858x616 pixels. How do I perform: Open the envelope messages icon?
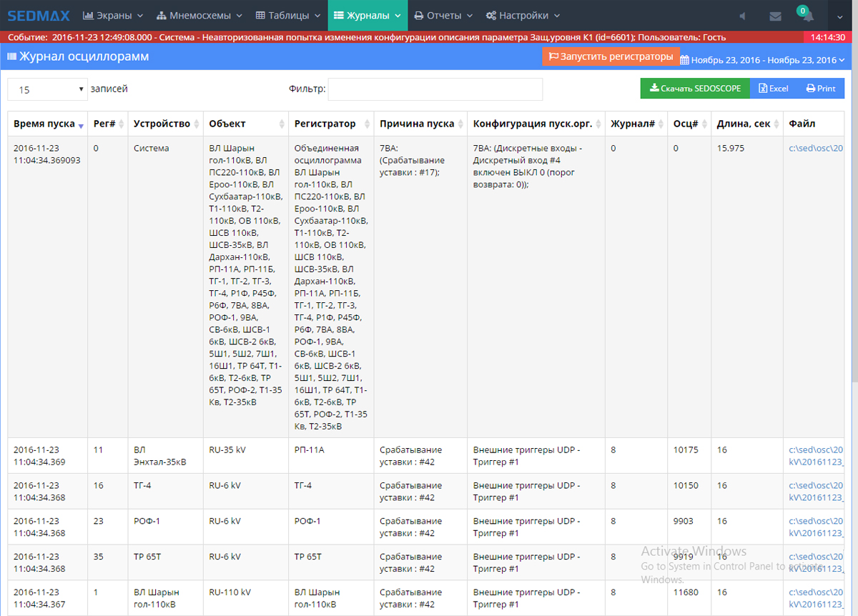[x=775, y=16]
